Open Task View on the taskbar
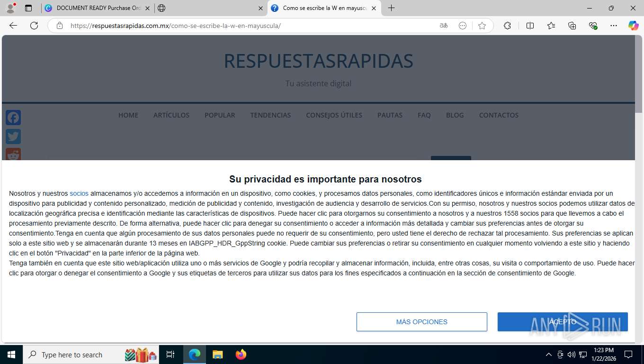 170,355
